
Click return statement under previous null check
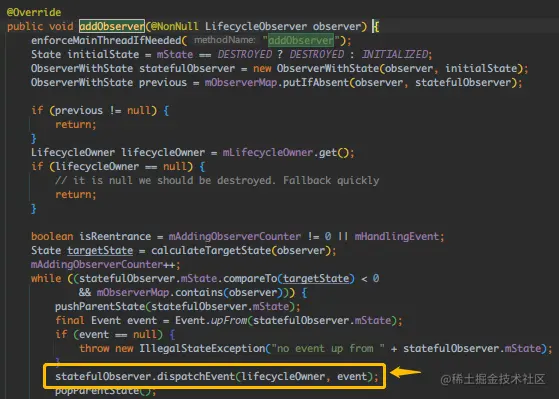tap(76, 124)
